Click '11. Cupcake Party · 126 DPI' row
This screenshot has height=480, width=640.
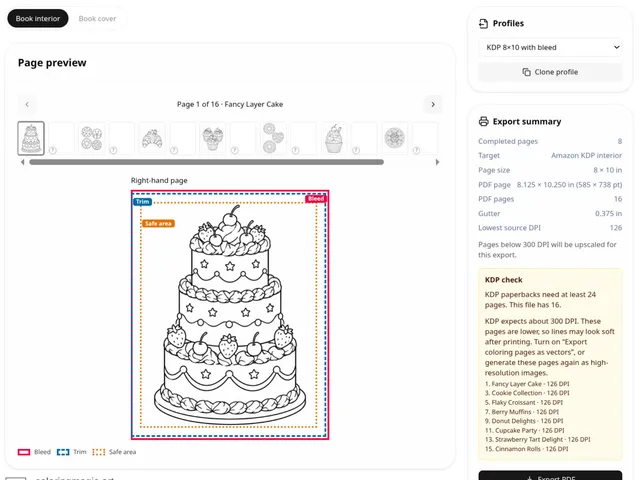(x=524, y=430)
